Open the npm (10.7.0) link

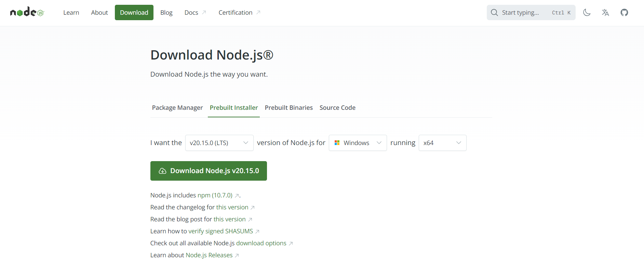tap(215, 195)
